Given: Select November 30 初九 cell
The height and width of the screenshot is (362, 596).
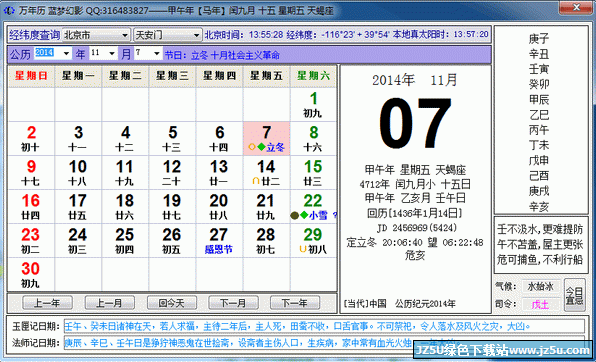Looking at the screenshot, I should coord(32,275).
